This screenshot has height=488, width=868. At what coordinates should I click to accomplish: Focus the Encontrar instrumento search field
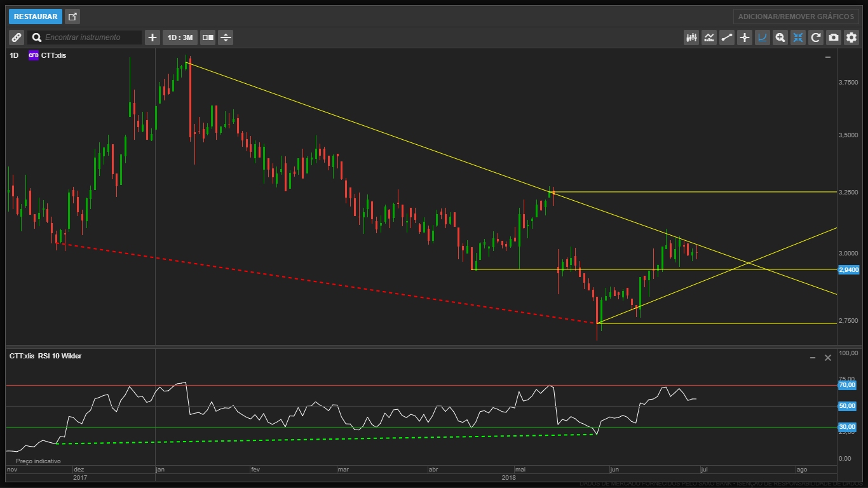[x=85, y=37]
